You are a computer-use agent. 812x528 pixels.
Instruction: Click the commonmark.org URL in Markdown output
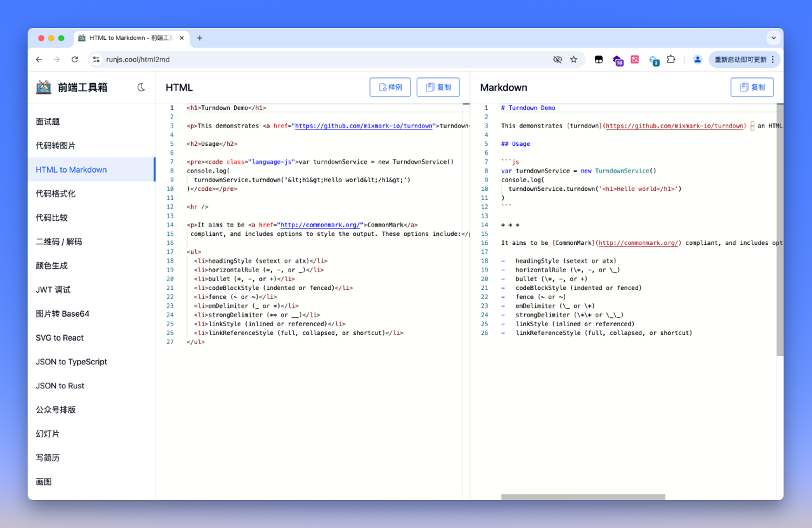tap(639, 243)
